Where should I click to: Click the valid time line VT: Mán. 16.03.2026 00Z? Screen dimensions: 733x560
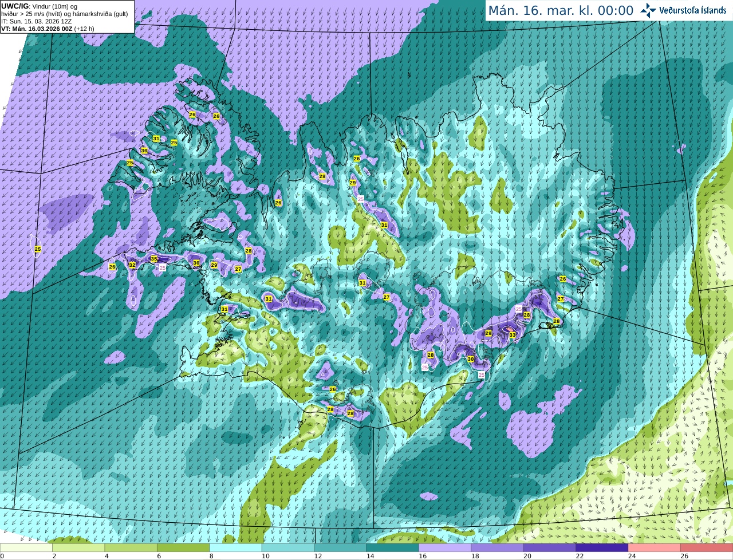pos(48,29)
